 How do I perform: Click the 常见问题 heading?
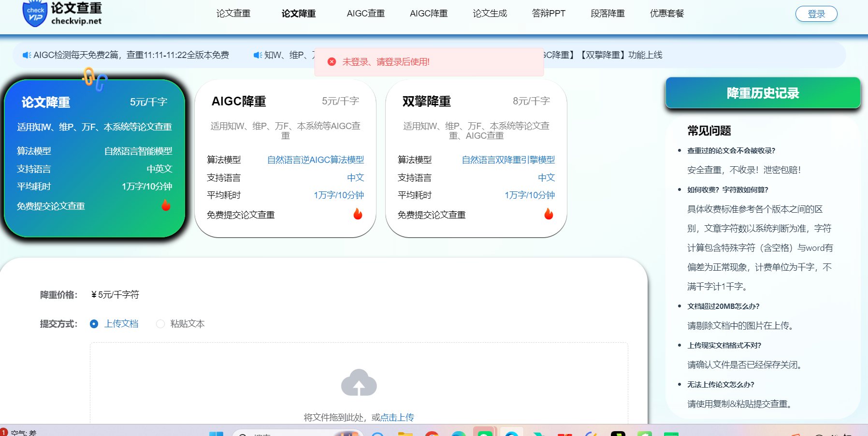click(x=709, y=131)
